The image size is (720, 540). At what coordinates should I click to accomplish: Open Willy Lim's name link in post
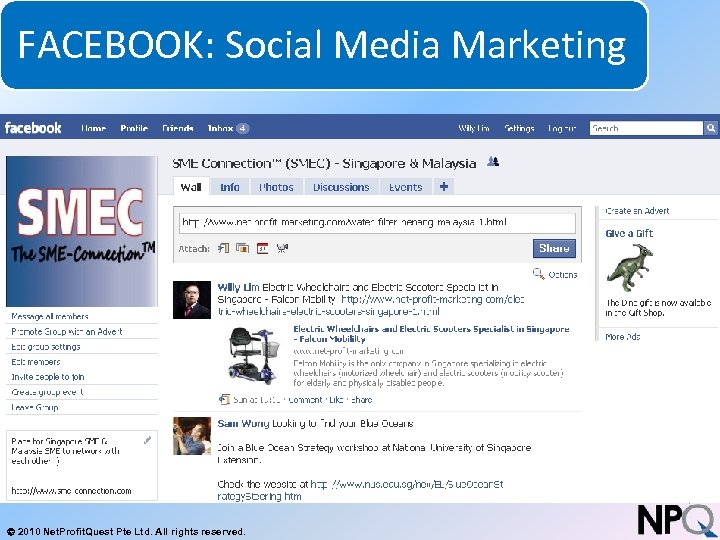coord(238,287)
